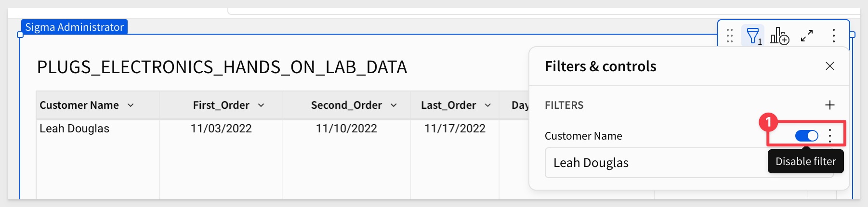
Task: Open Second_Order column dropdown arrow
Action: point(394,105)
